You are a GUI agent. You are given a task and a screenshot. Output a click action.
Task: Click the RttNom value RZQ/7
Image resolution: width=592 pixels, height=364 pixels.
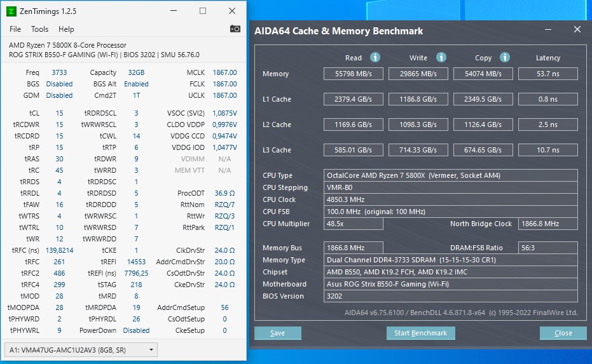point(224,205)
